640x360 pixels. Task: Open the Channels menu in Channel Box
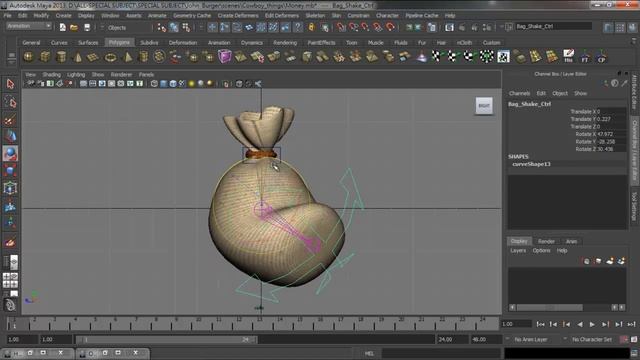519,93
